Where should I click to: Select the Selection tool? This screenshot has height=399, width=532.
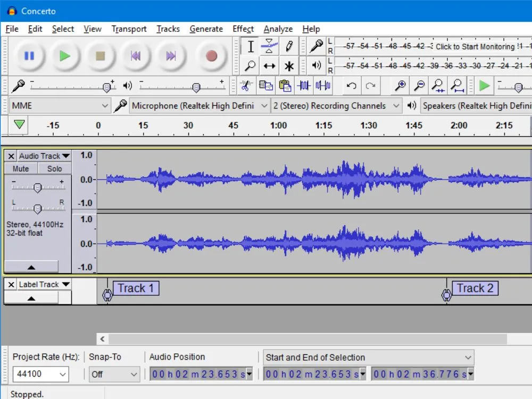click(250, 46)
